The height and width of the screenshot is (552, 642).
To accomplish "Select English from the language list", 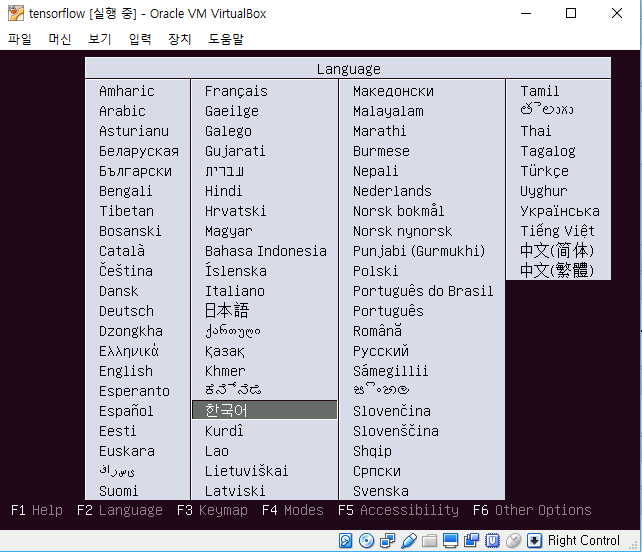I will coord(126,371).
